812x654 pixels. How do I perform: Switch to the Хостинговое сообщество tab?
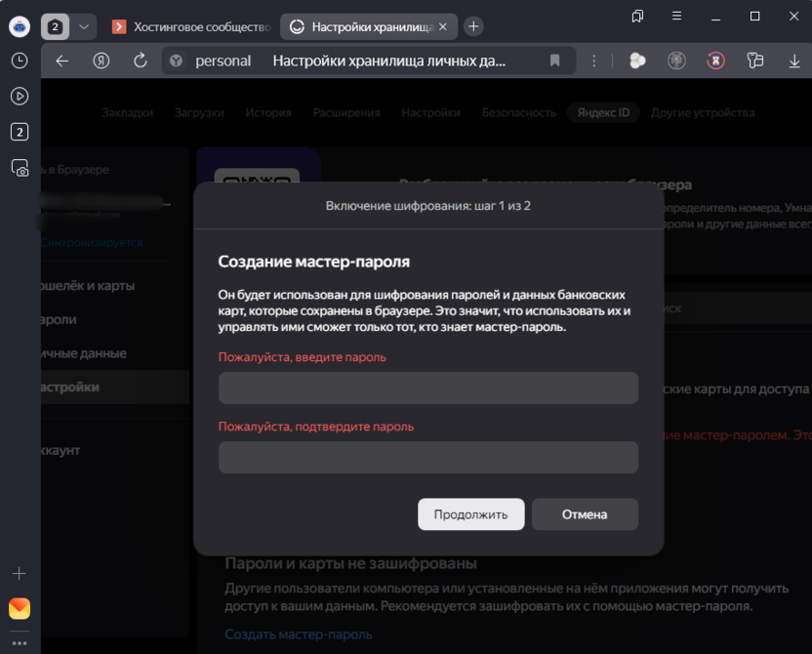[x=191, y=26]
